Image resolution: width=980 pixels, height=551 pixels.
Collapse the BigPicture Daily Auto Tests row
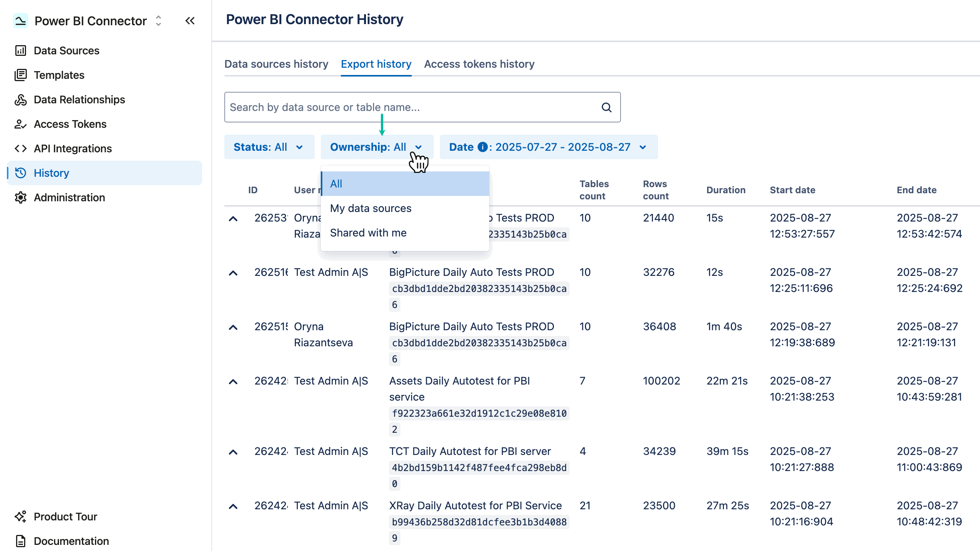234,272
